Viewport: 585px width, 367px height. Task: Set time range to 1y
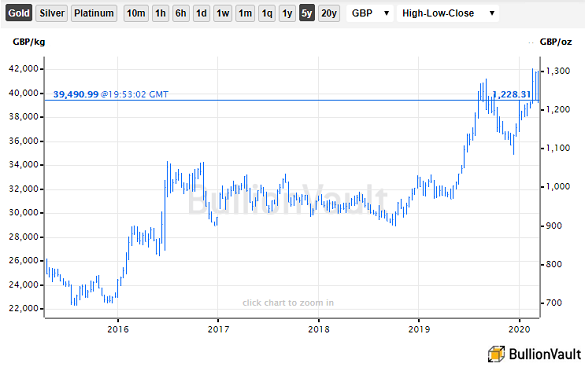[287, 13]
